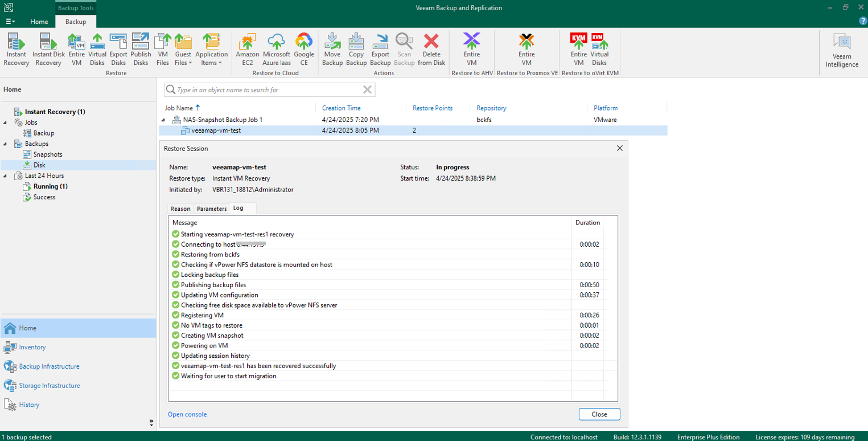Click the Microsoft Azure IaaS icon
The width and height of the screenshot is (868, 441).
click(277, 50)
